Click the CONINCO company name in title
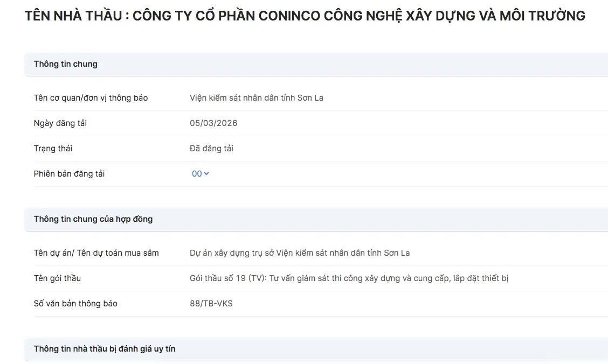The width and height of the screenshot is (608, 364). (x=359, y=16)
